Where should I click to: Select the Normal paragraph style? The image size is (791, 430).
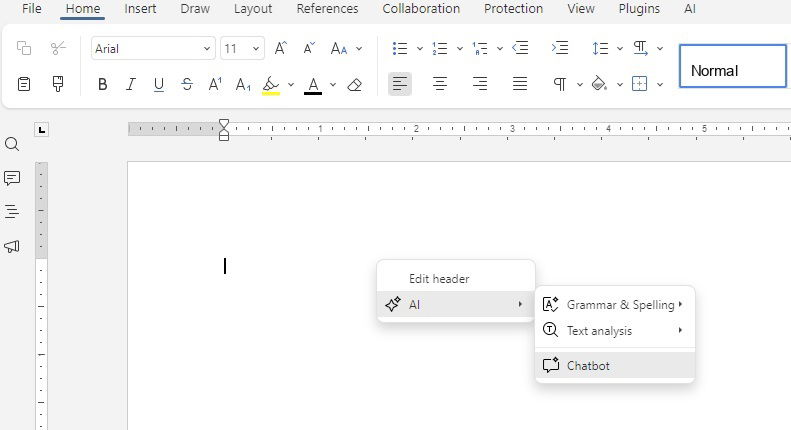pos(732,66)
